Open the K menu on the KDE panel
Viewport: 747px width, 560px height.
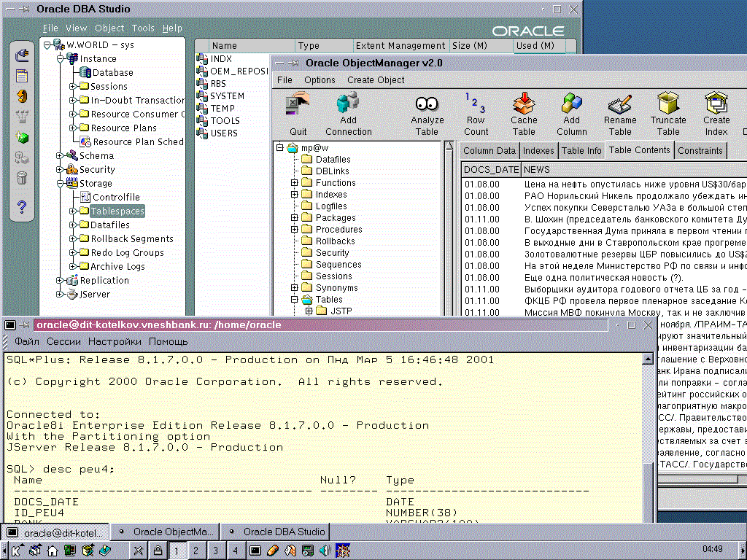(x=16, y=551)
